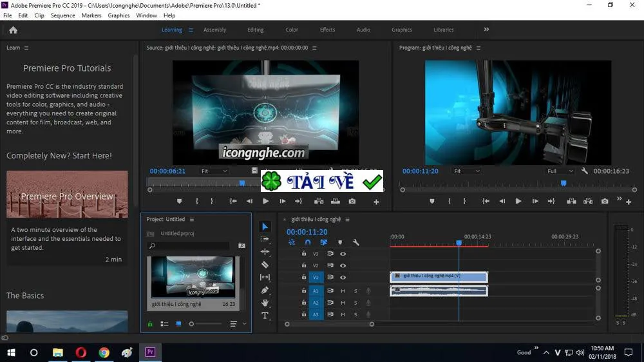Viewport: 644px width, 362px height.
Task: Toggle V3 track output eye
Action: pos(343,254)
